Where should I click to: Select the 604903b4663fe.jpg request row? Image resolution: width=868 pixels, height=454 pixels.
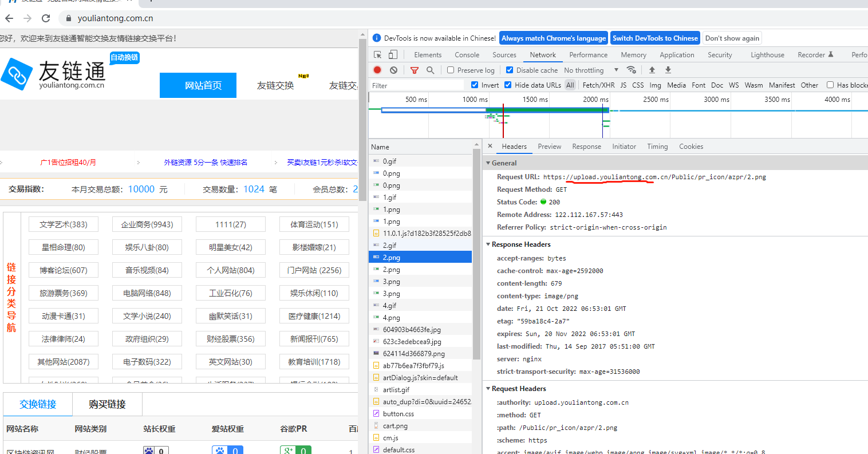(420, 329)
